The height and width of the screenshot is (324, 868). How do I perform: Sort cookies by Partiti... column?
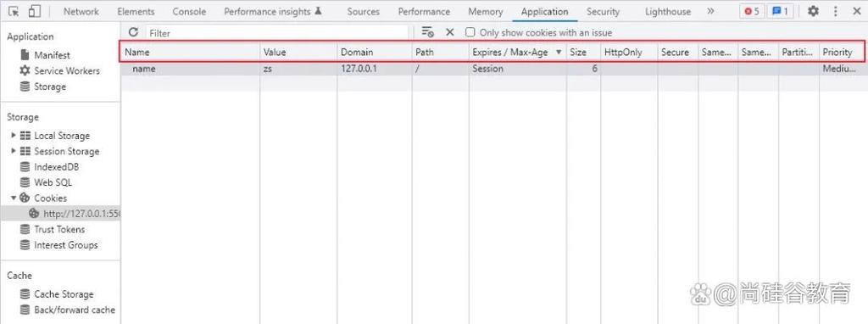(798, 52)
